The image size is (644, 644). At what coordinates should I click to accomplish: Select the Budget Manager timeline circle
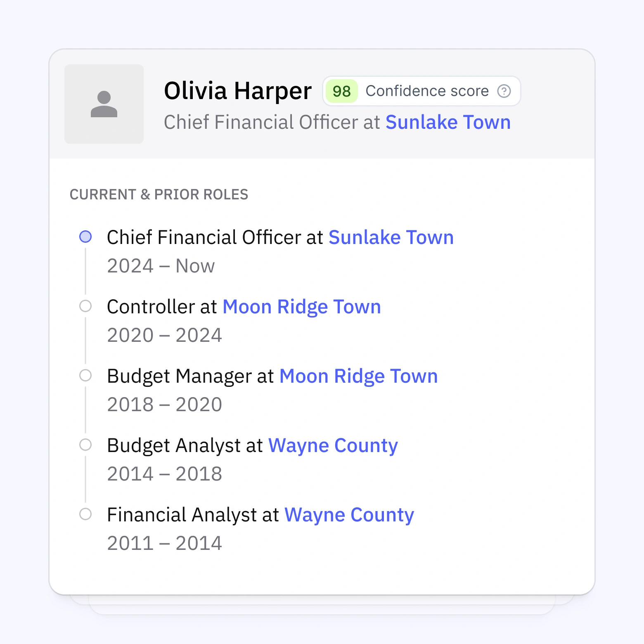[x=85, y=375]
